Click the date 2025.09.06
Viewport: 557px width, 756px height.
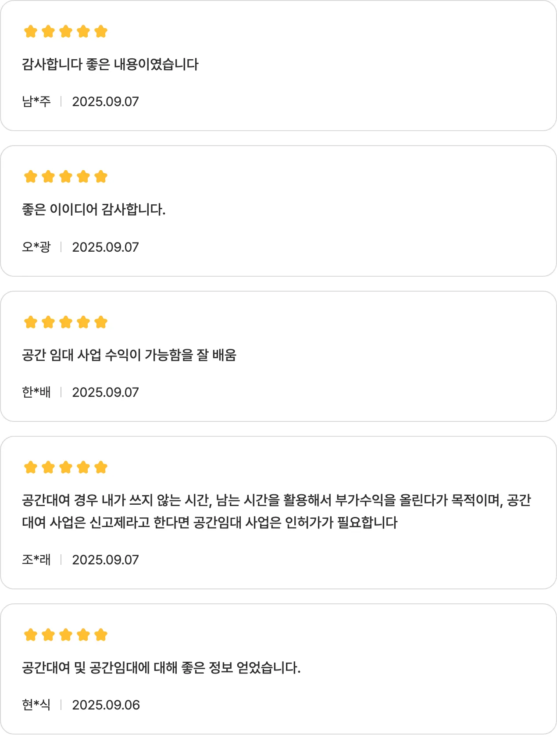click(x=106, y=705)
